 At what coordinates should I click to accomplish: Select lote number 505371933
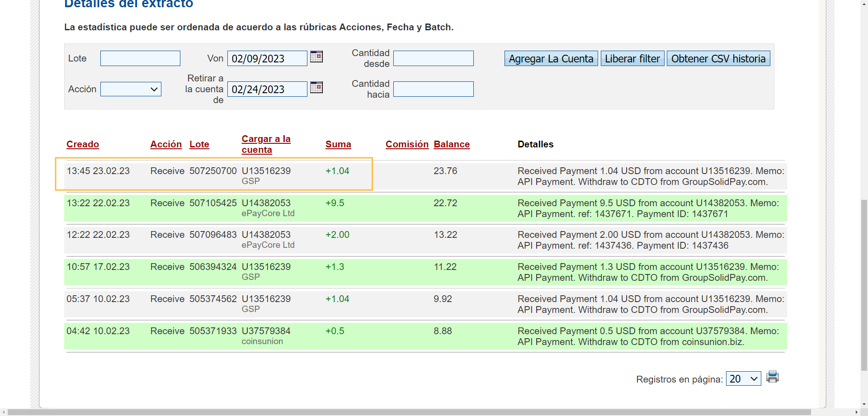pos(213,331)
